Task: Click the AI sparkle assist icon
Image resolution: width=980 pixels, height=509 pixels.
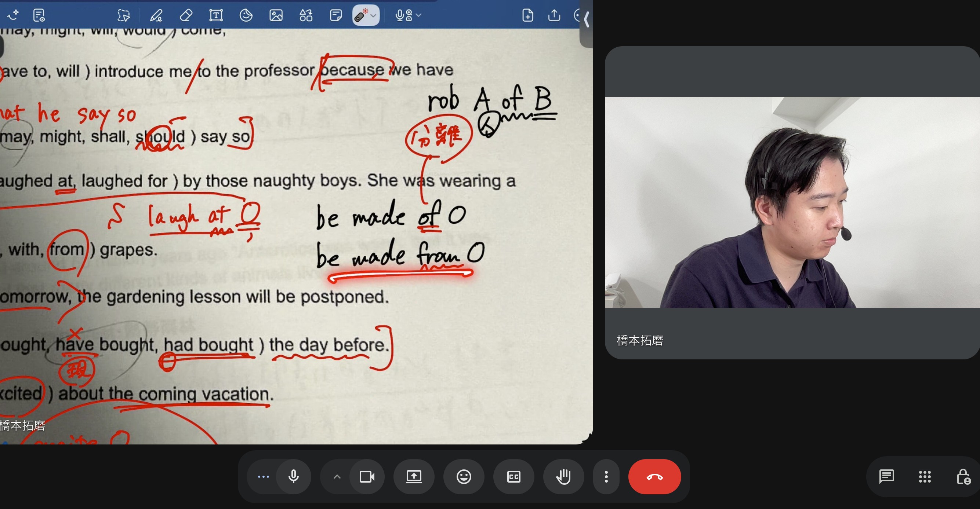Action: [13, 15]
